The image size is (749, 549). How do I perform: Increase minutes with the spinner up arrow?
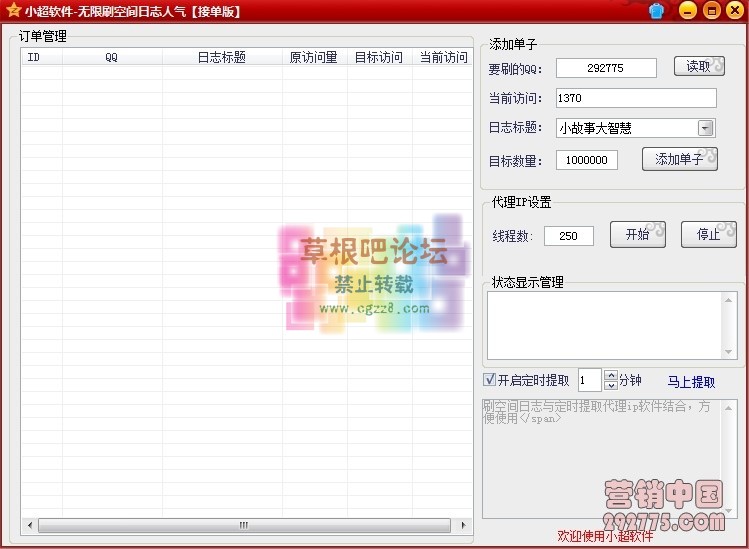(610, 375)
